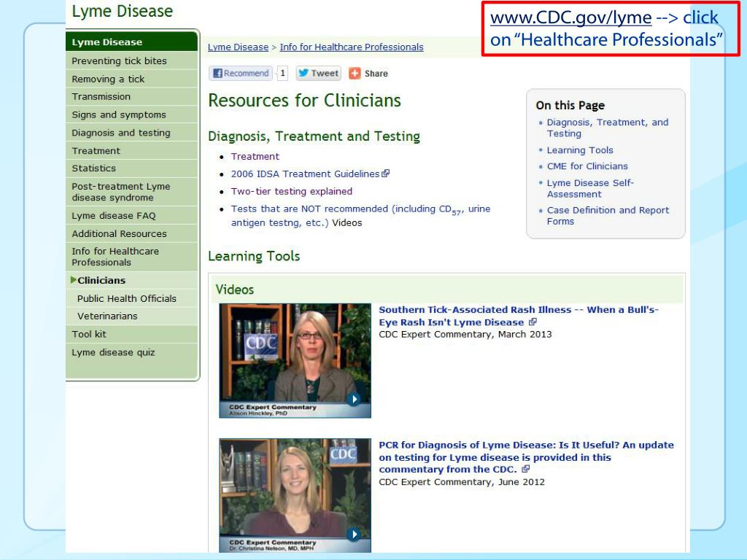Screen dimensions: 747x560
Task: Open Two-tier testing explained link
Action: click(x=292, y=192)
